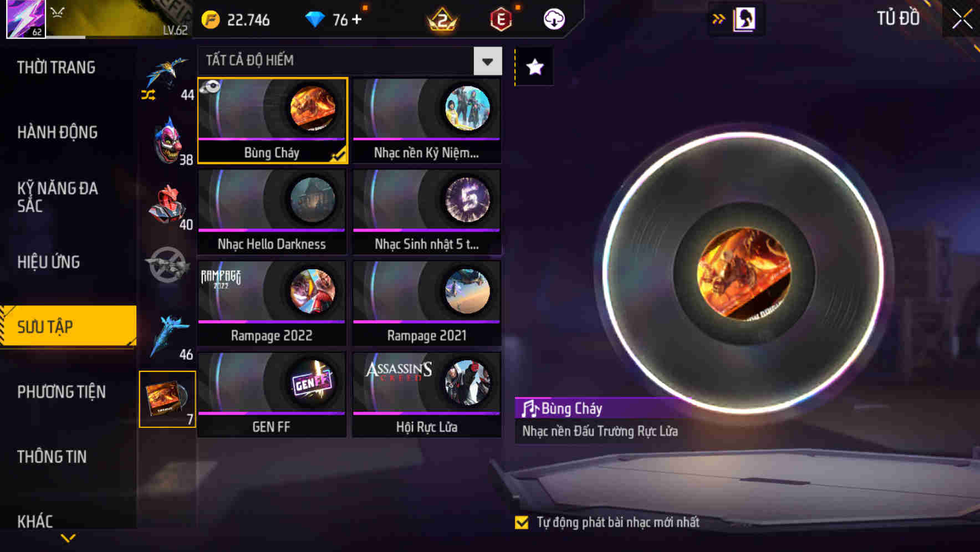Open the red E badge icon

501,20
